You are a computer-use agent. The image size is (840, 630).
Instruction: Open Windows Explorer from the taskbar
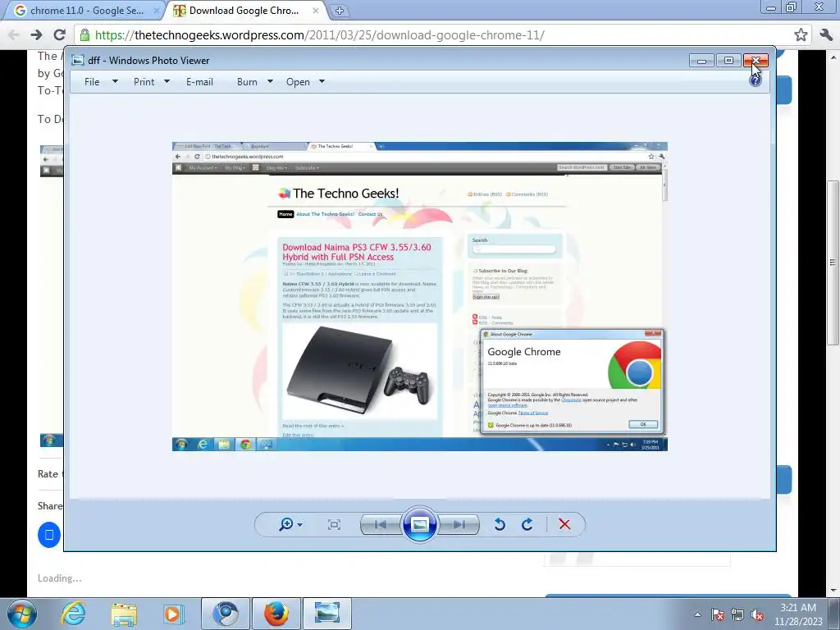click(x=124, y=614)
